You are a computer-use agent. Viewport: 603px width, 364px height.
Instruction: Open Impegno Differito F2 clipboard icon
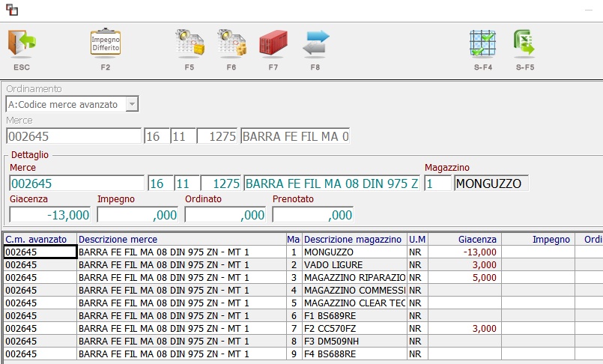(x=106, y=42)
